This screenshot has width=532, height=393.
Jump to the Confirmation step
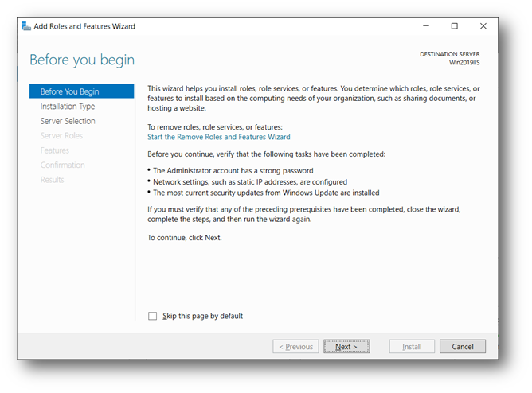(63, 165)
